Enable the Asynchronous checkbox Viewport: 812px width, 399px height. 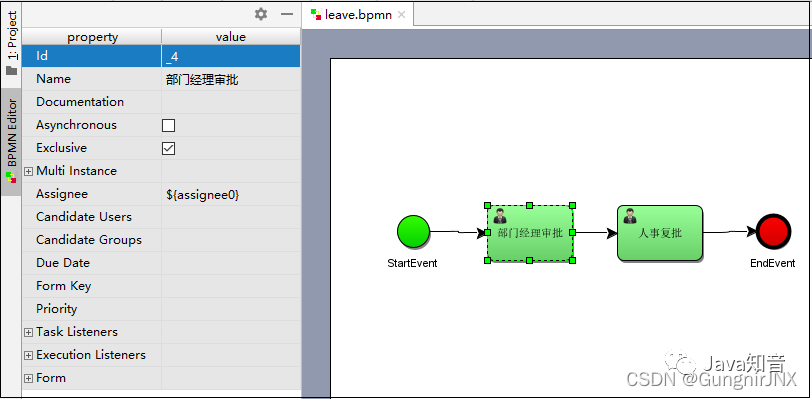[168, 125]
